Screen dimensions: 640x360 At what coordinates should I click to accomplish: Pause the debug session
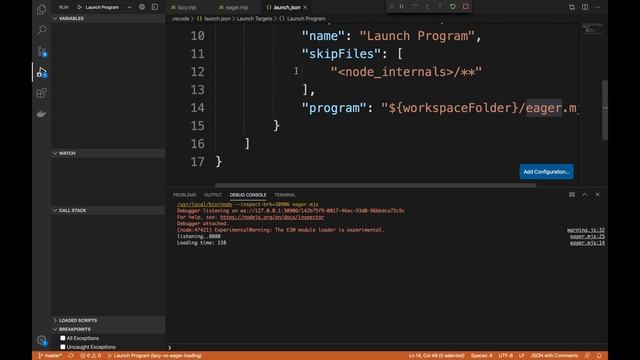click(x=402, y=7)
